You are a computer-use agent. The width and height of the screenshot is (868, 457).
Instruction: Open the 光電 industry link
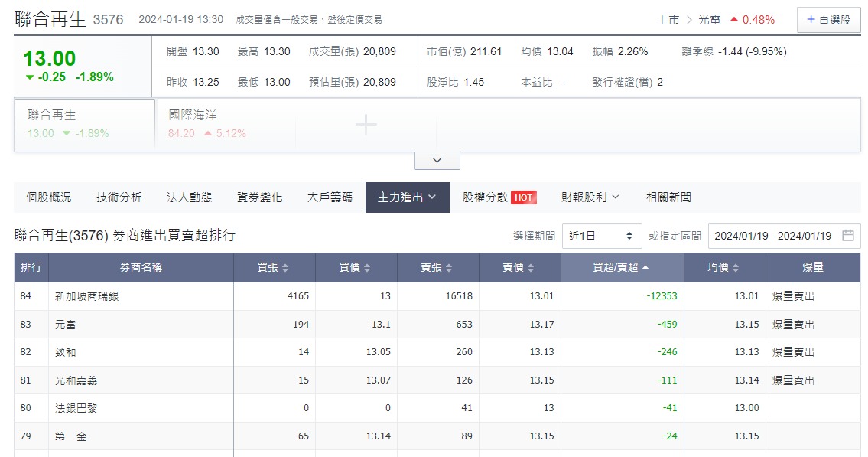(709, 20)
